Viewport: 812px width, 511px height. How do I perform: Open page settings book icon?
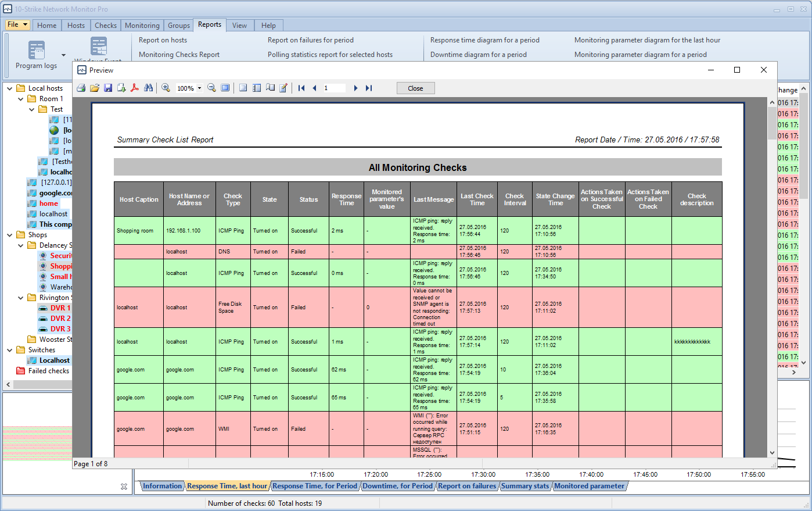pos(270,88)
